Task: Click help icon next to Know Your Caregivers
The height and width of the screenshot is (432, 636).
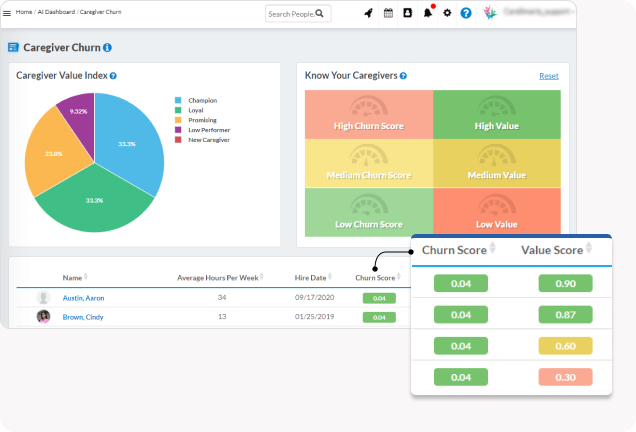Action: point(403,75)
